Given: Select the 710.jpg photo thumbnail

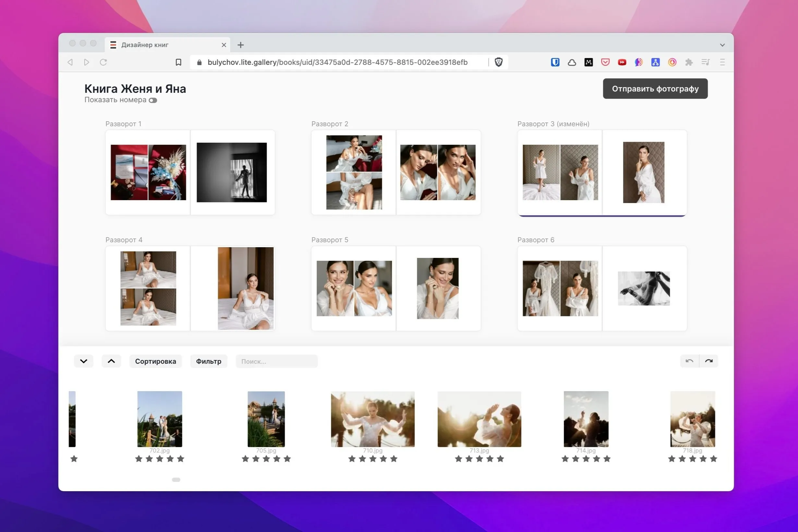Looking at the screenshot, I should click(x=373, y=419).
